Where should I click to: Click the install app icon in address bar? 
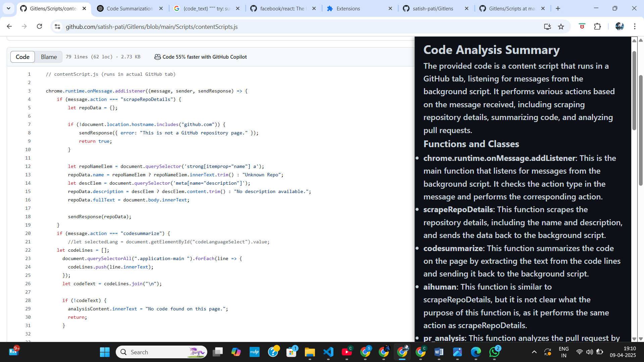pos(547,26)
